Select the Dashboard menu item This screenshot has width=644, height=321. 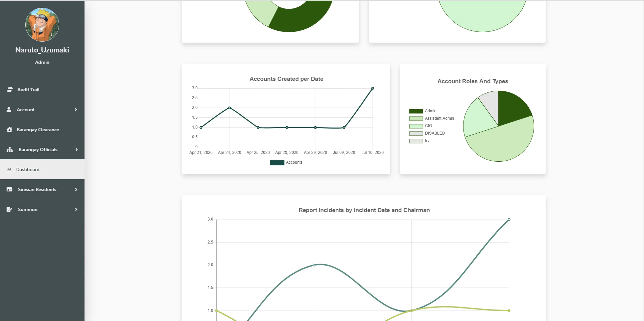[42, 169]
